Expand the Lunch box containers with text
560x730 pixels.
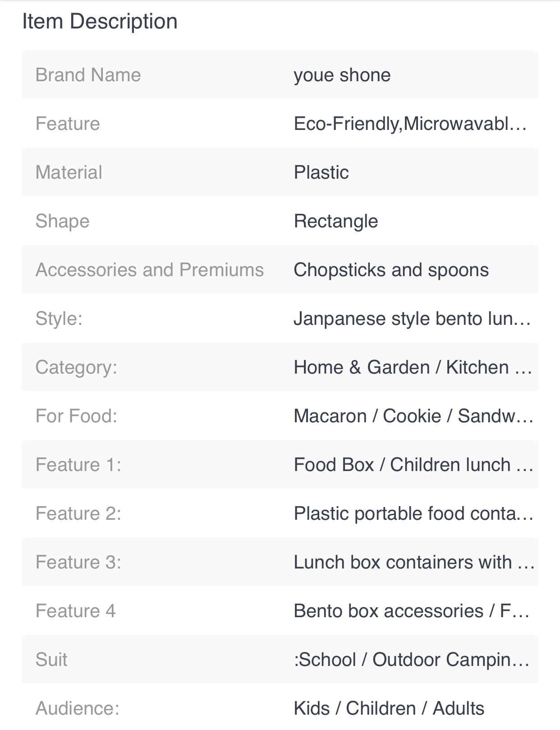[414, 562]
